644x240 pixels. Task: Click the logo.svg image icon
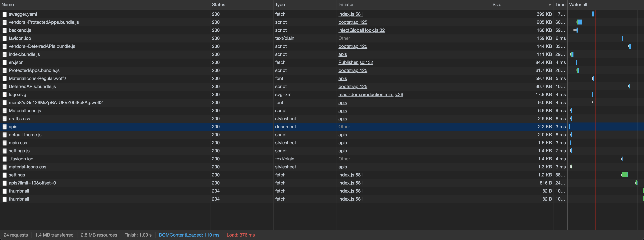(4, 94)
